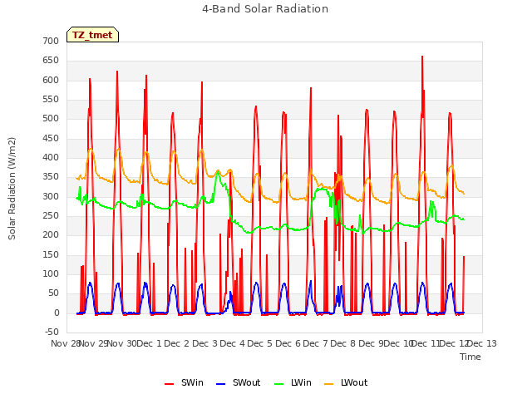Image resolution: width=532 pixels, height=399 pixels.
Task: Select the SWout legend label
Action: point(246,382)
